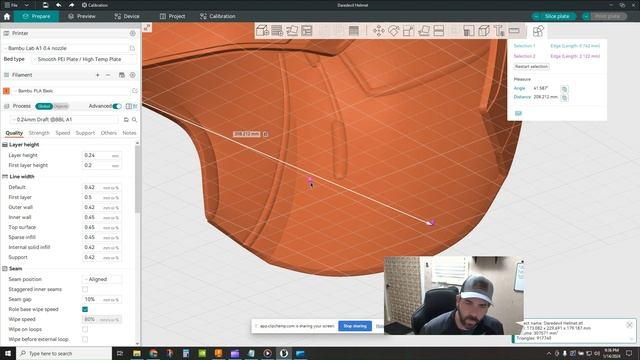This screenshot has width=640, height=360.
Task: Edit the Bambu Lab A1 printer preset
Action: point(132,48)
